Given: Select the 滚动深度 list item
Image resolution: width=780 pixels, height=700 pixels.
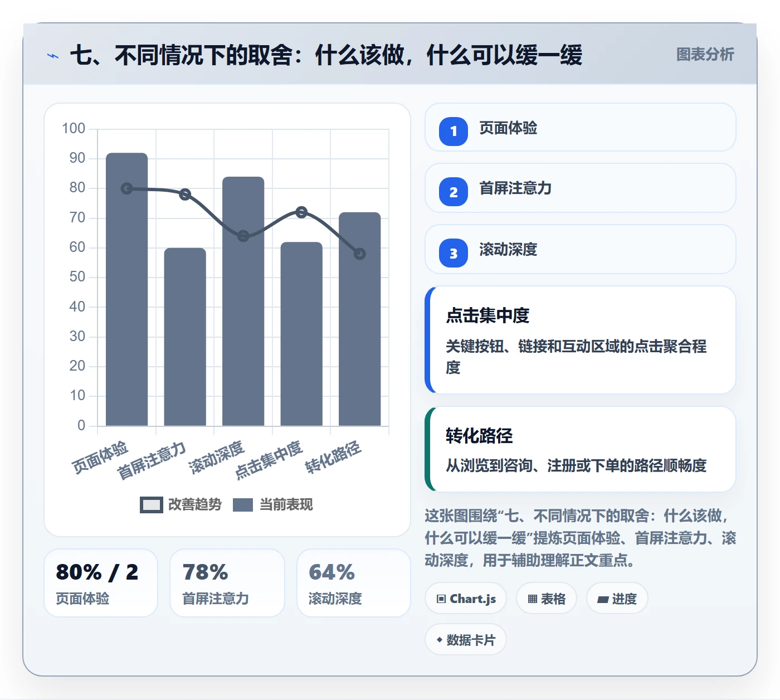Looking at the screenshot, I should point(581,249).
